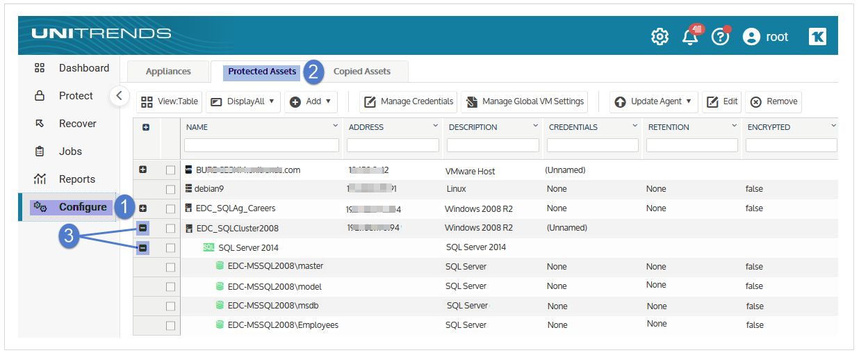Expand all rows via header plus icon
This screenshot has width=868, height=362.
click(146, 128)
